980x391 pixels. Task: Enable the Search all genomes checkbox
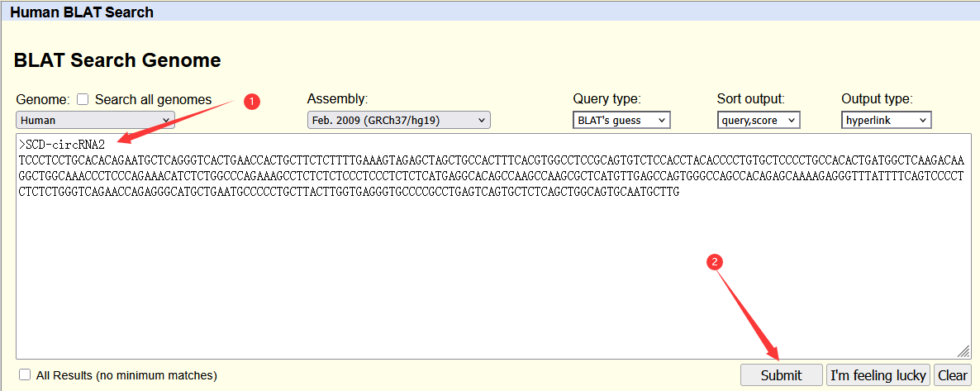coord(83,99)
